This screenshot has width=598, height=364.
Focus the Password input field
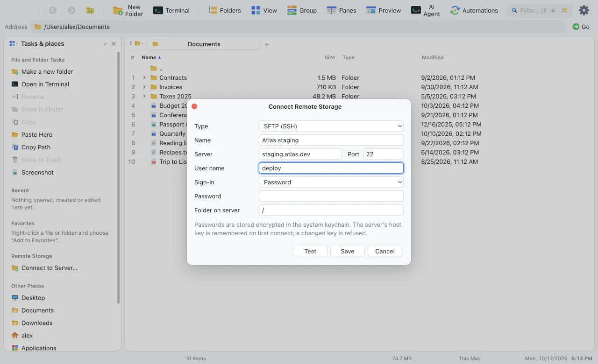tap(331, 196)
